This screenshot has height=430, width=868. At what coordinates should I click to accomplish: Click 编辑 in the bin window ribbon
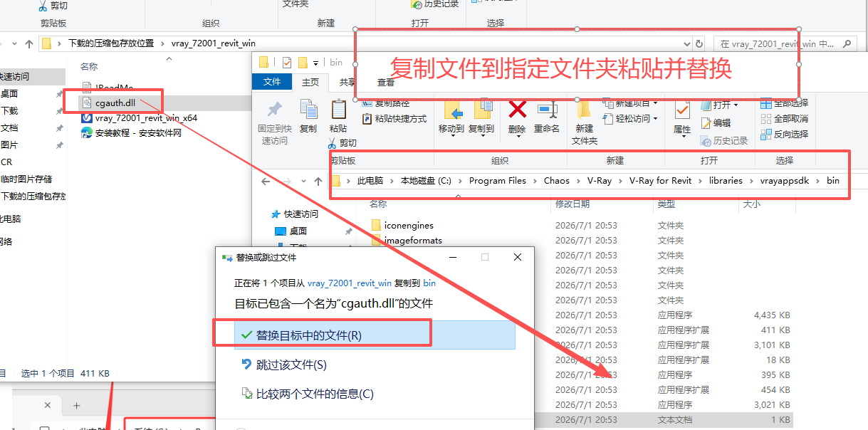tap(716, 123)
